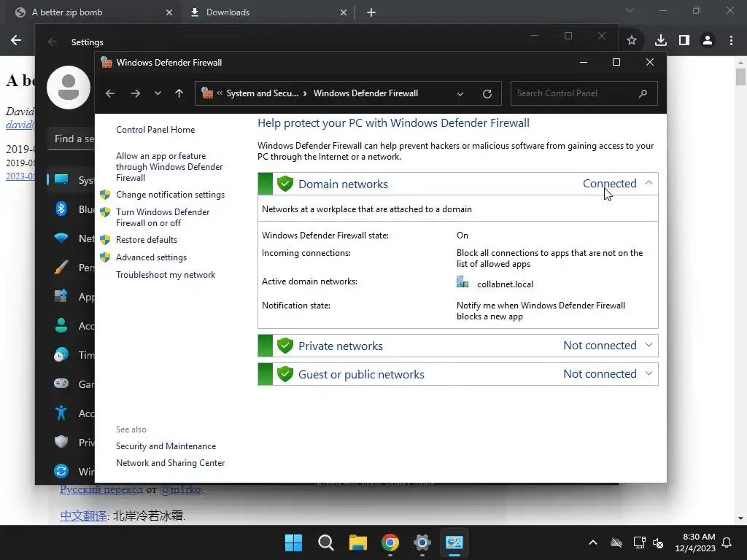Close the Downloads browser tab
This screenshot has height=560, width=747.
click(x=344, y=12)
